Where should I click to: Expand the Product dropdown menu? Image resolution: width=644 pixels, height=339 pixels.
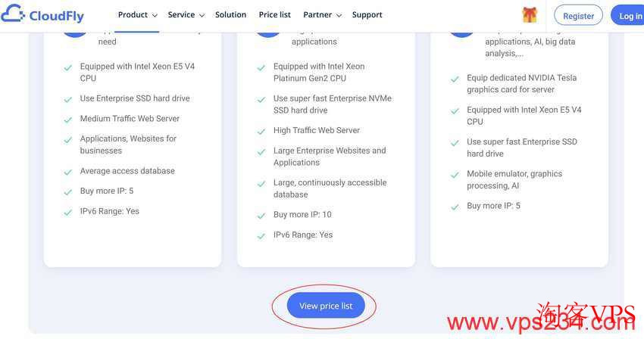[x=138, y=15]
